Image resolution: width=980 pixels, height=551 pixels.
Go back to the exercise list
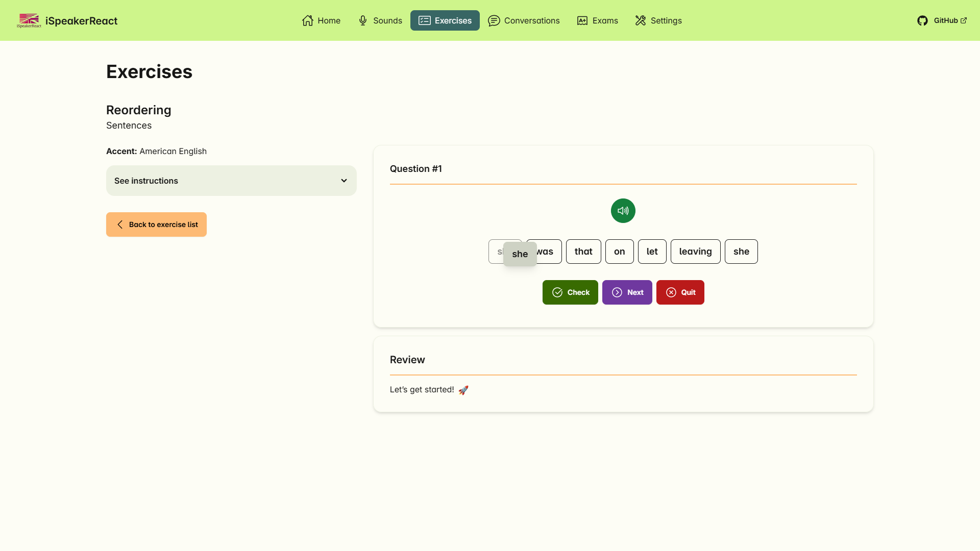click(156, 224)
